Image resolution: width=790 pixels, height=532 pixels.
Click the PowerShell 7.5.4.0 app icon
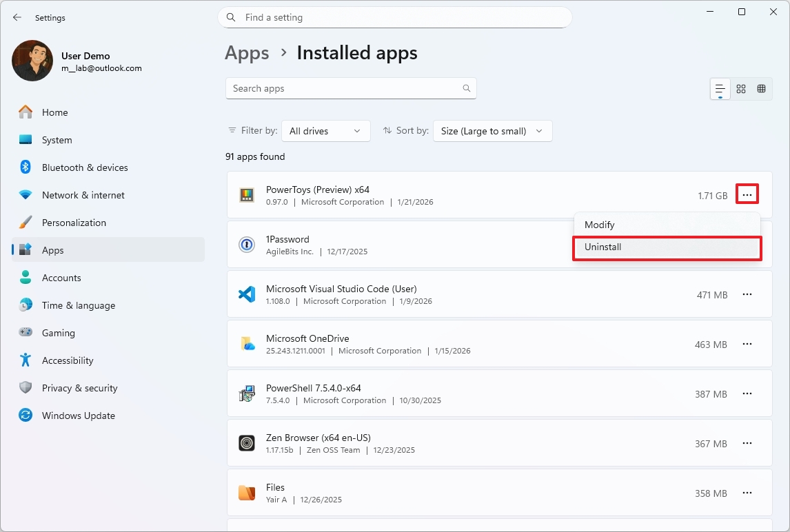(x=246, y=393)
